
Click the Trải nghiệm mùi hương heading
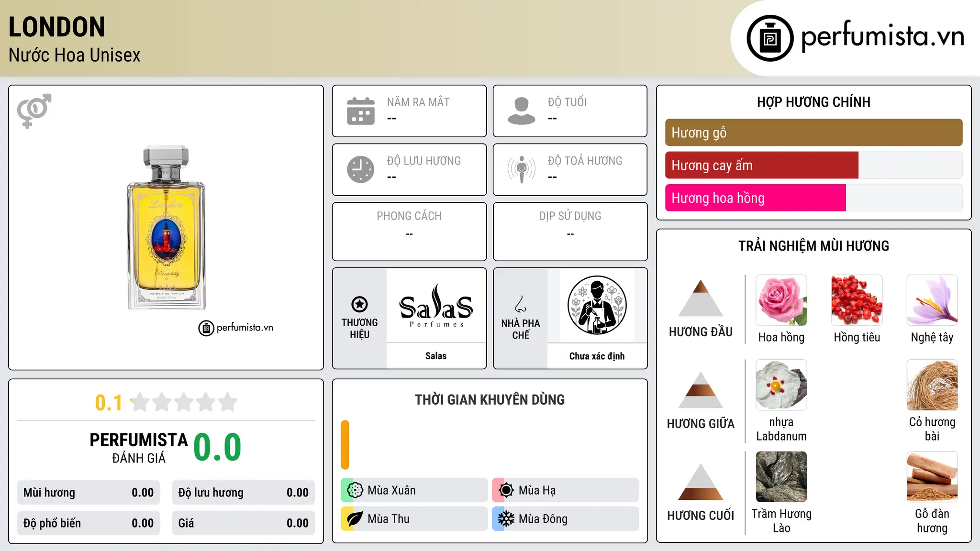coord(813,246)
